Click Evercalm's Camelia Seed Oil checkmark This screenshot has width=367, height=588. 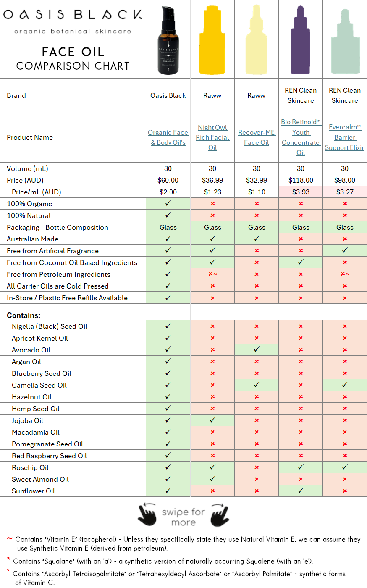pos(345,385)
